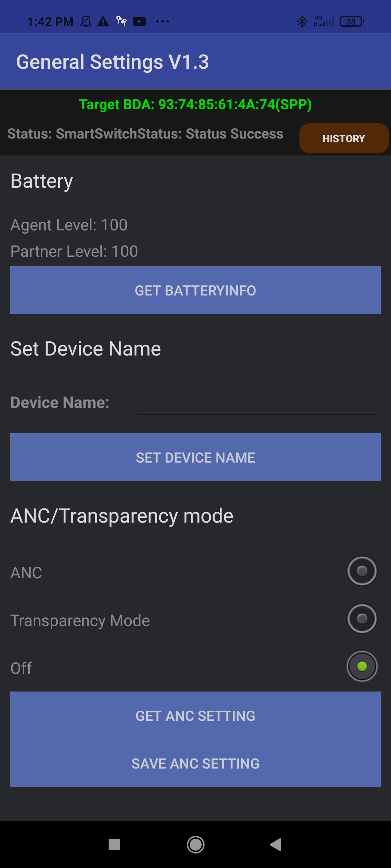Select the ANC radio button

click(x=362, y=571)
